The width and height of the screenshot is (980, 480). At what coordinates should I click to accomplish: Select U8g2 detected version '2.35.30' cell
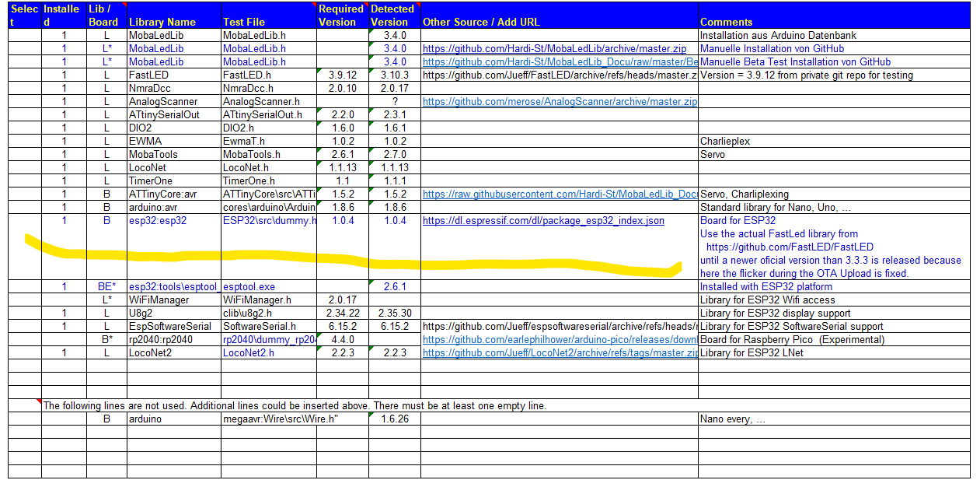pyautogui.click(x=395, y=314)
